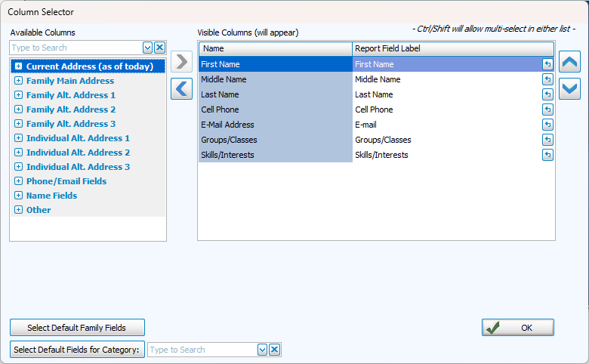Image resolution: width=589 pixels, height=364 pixels.
Task: Move selected column down with down arrow
Action: [569, 89]
